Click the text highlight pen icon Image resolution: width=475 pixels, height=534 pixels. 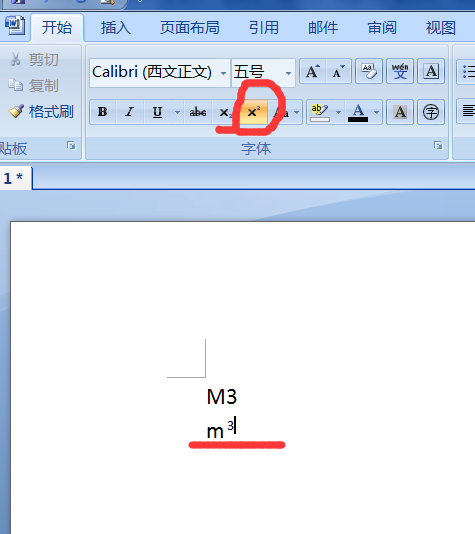click(x=320, y=112)
